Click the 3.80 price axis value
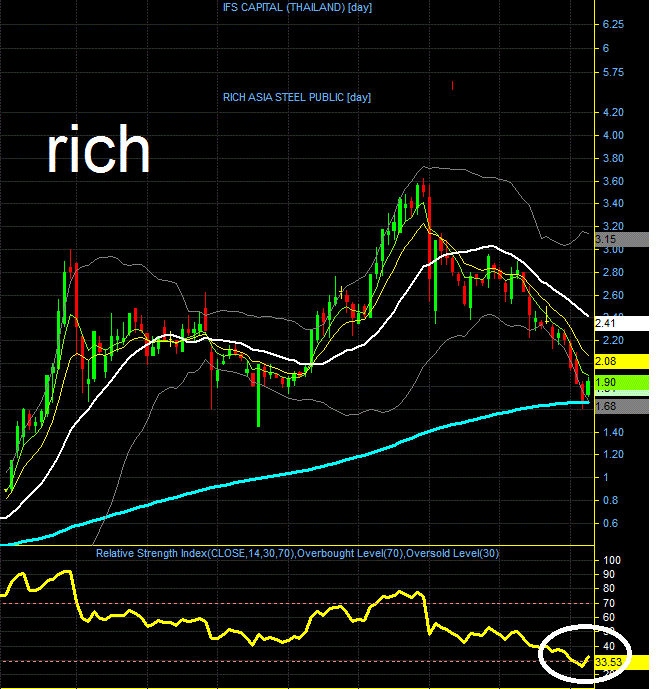This screenshot has height=689, width=659. tap(613, 158)
